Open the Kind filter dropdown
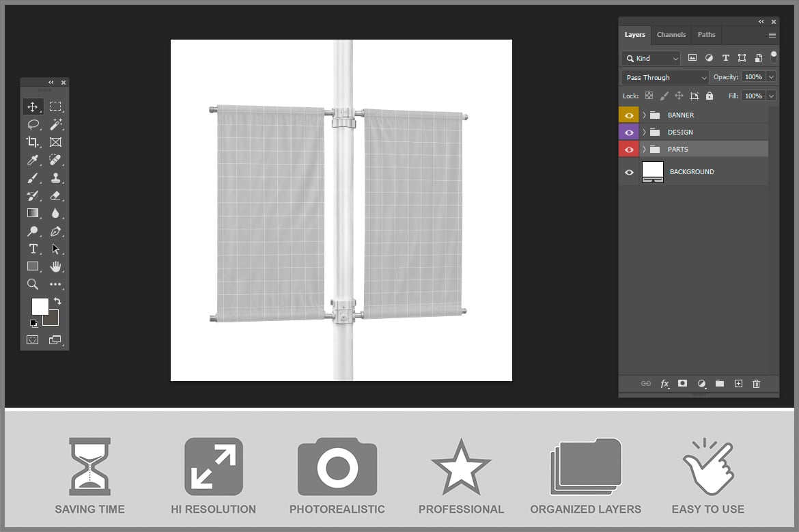 (x=651, y=58)
